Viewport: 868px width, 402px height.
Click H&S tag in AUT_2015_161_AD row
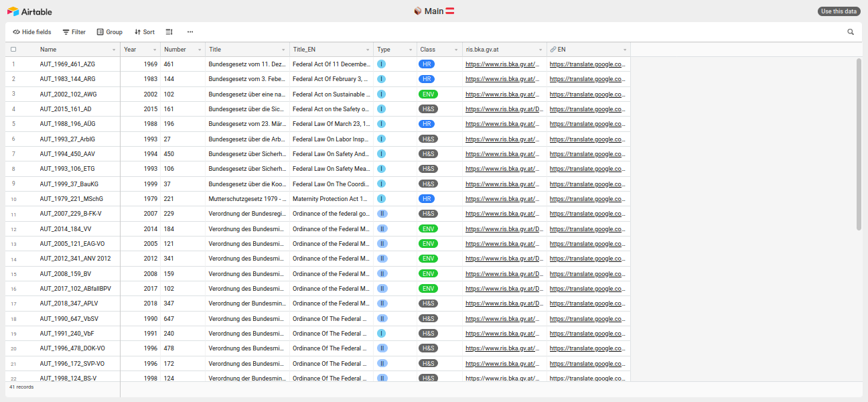(x=428, y=109)
